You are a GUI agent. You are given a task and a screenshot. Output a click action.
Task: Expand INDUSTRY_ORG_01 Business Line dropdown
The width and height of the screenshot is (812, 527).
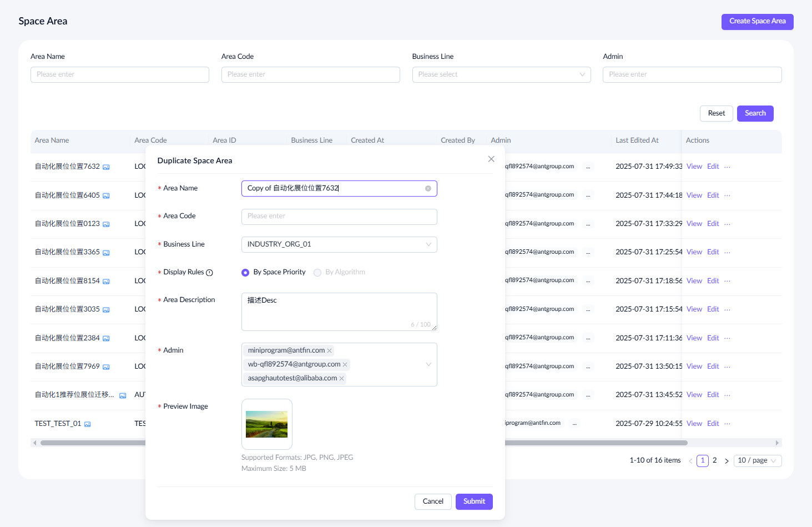click(428, 244)
